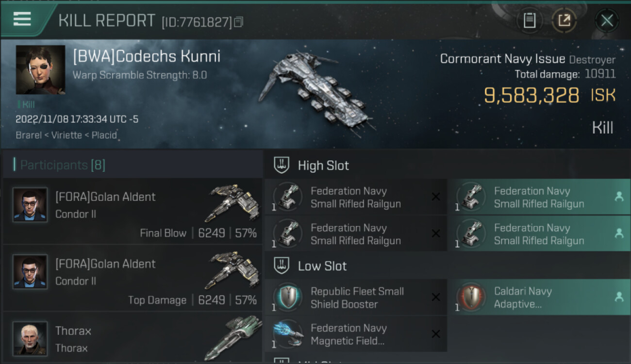Click the Federation Navy Magnetic Field module icon
The width and height of the screenshot is (631, 364).
(x=287, y=334)
